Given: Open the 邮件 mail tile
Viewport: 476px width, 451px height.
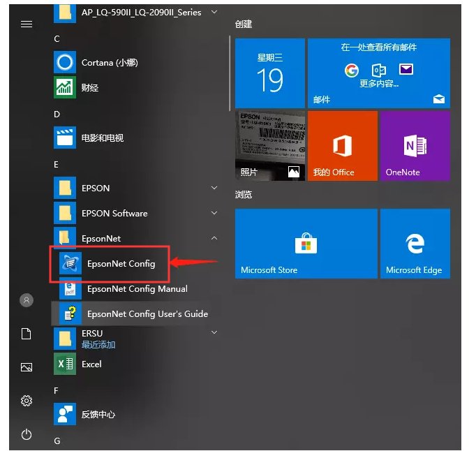Looking at the screenshot, I should [x=379, y=73].
